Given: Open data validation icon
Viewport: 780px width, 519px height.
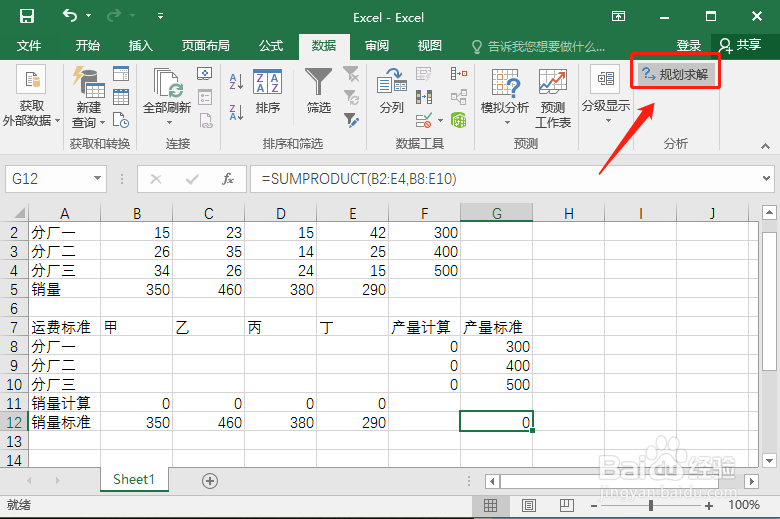Looking at the screenshot, I should click(424, 120).
